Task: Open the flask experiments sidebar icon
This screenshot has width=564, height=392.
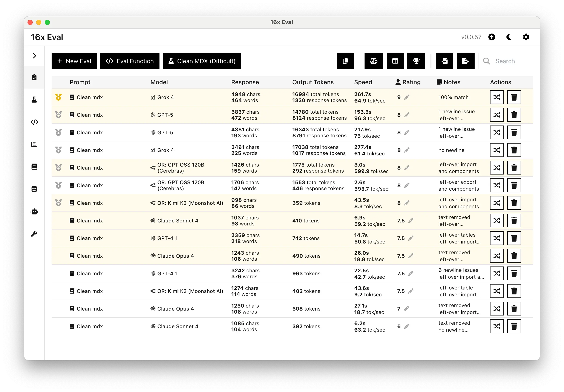Action: tap(34, 100)
